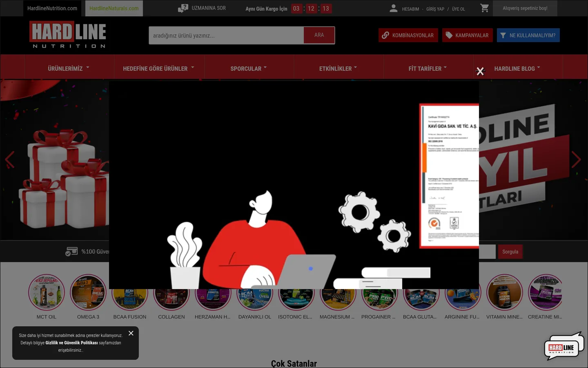The height and width of the screenshot is (368, 588).
Task: Click the ARGININE FU... label
Action: (462, 317)
